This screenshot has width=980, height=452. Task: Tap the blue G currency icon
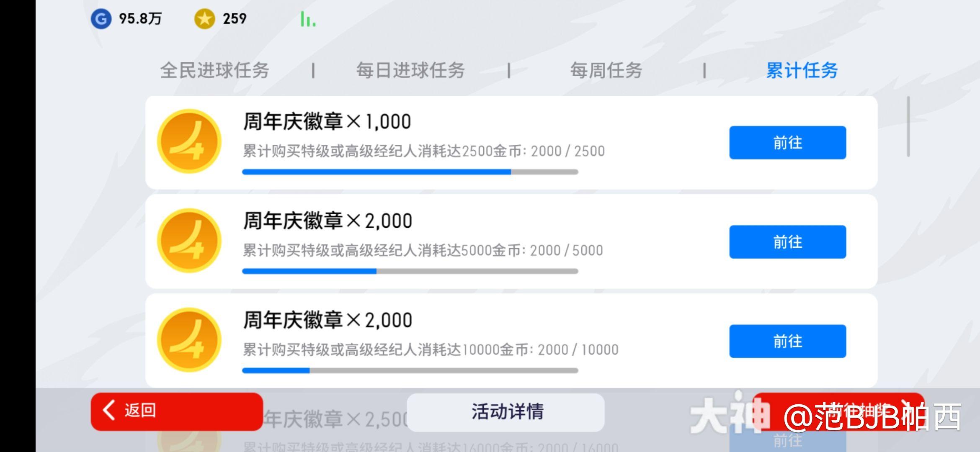tap(101, 19)
